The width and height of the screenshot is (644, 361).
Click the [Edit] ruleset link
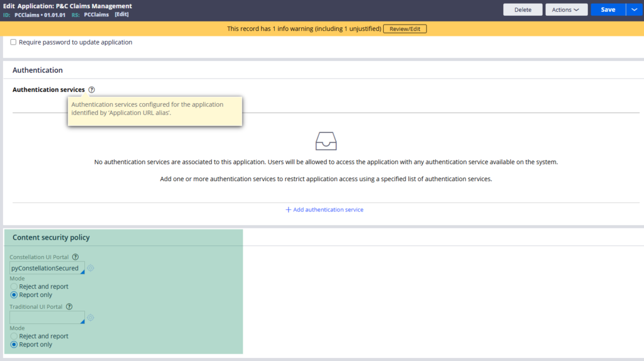pyautogui.click(x=121, y=14)
